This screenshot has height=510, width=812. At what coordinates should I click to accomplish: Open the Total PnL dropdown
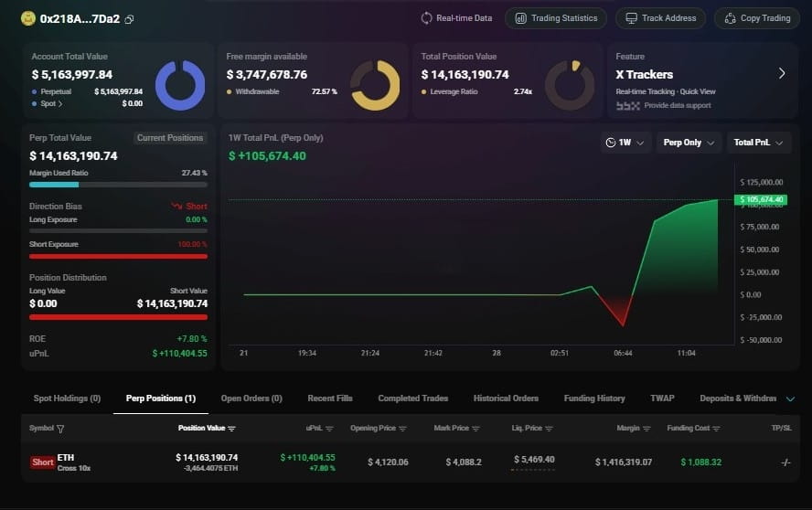click(758, 143)
